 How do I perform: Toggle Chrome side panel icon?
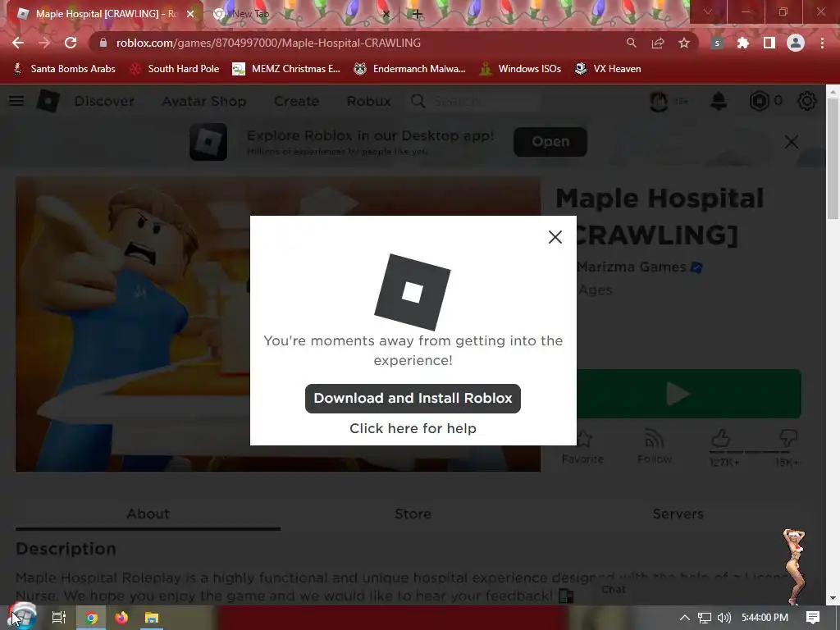coord(769,43)
